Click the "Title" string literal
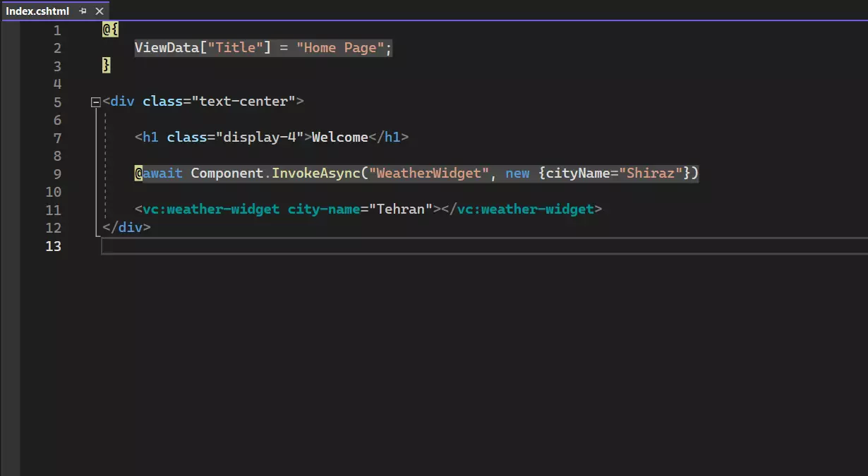Image resolution: width=868 pixels, height=476 pixels. (236, 48)
